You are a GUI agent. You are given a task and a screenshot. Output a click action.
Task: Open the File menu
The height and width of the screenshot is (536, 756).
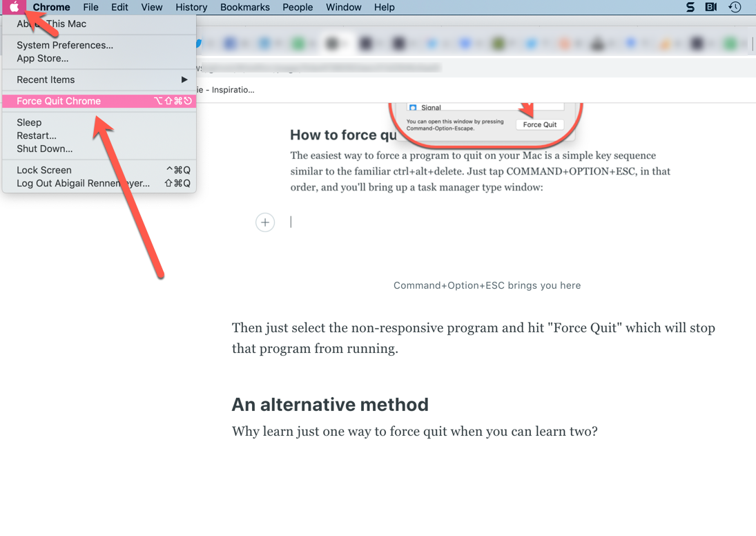pyautogui.click(x=90, y=7)
